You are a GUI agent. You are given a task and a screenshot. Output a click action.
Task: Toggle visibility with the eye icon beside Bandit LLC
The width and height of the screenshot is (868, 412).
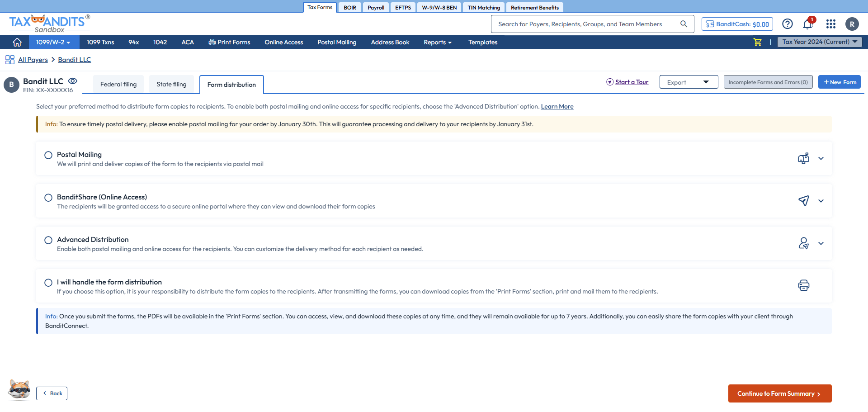tap(73, 81)
